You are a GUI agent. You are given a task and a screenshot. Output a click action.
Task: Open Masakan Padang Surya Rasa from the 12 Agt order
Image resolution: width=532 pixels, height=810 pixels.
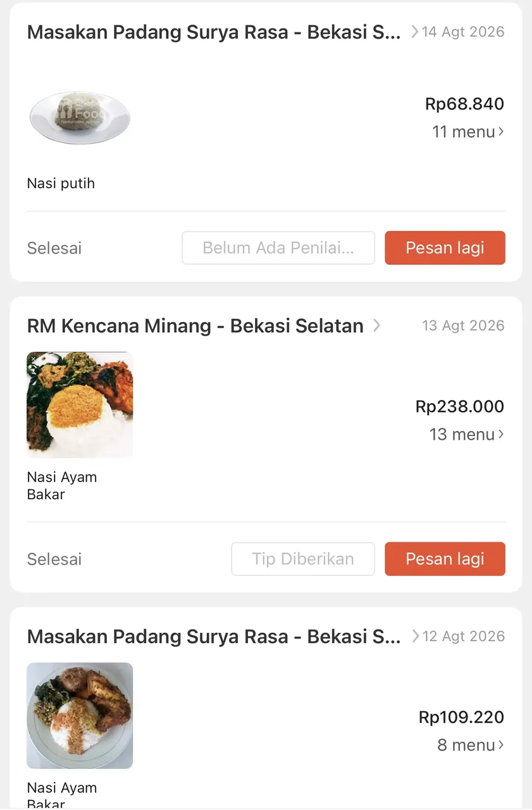214,637
